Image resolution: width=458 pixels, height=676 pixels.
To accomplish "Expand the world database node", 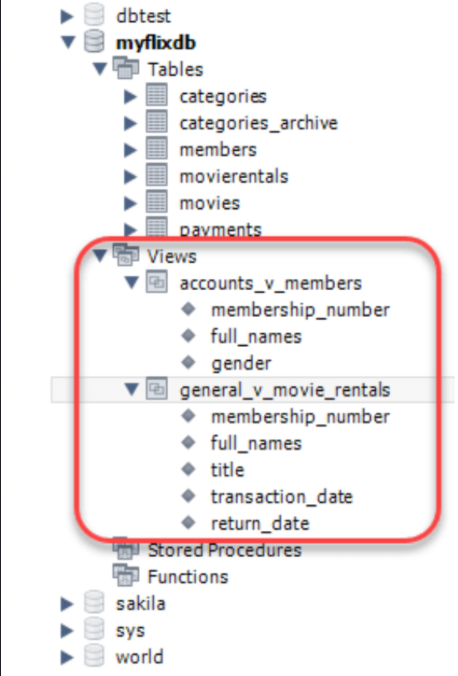I will click(67, 657).
